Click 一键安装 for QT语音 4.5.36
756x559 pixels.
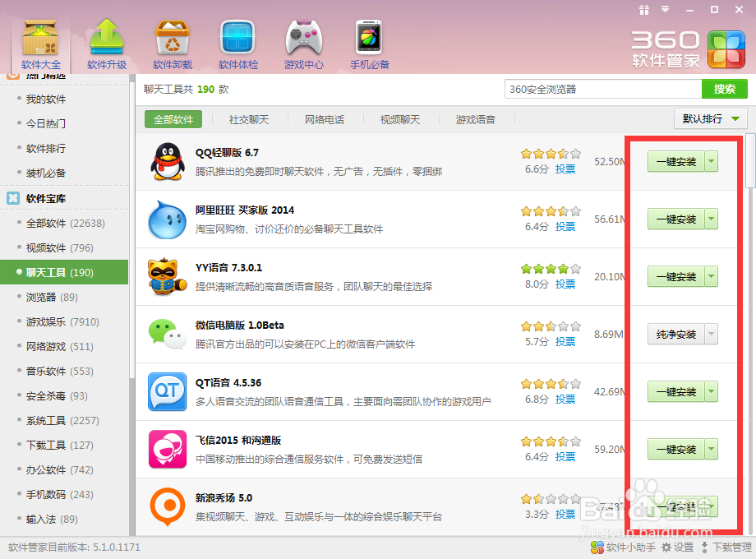(676, 391)
